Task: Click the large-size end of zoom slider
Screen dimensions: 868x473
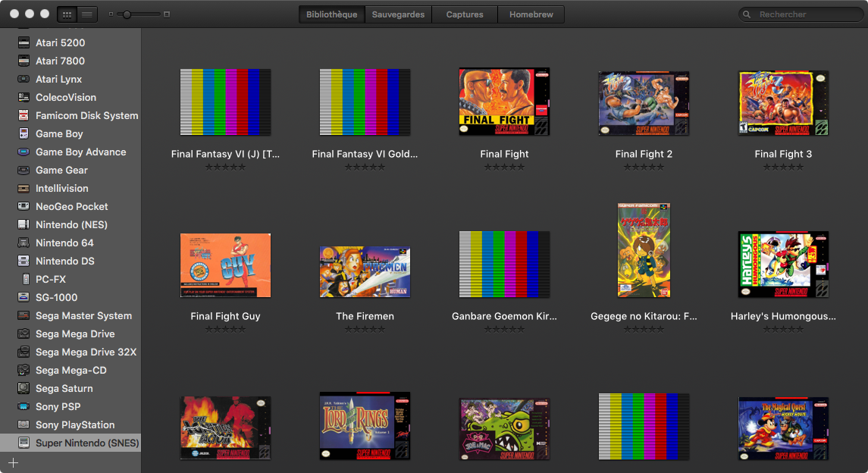Action: point(167,14)
